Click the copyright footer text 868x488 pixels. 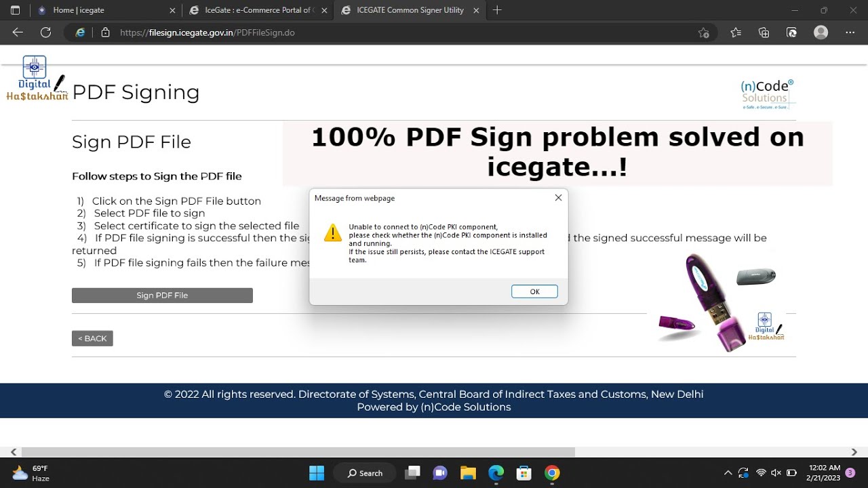point(434,394)
